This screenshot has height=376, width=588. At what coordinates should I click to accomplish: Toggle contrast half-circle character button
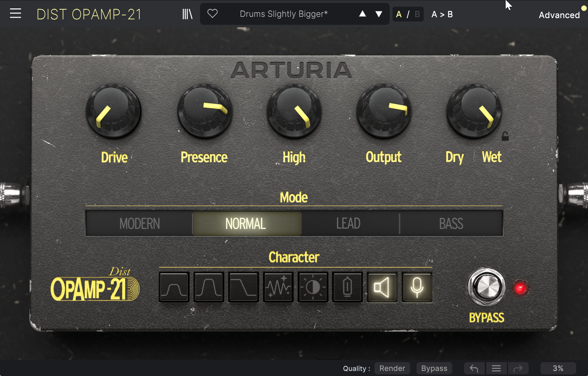tap(313, 288)
